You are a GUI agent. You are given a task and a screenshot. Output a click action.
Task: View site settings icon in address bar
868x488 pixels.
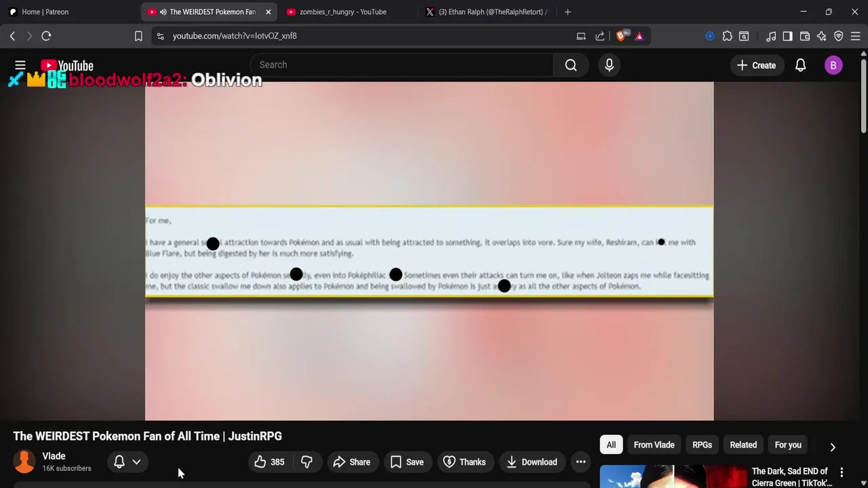(x=160, y=36)
